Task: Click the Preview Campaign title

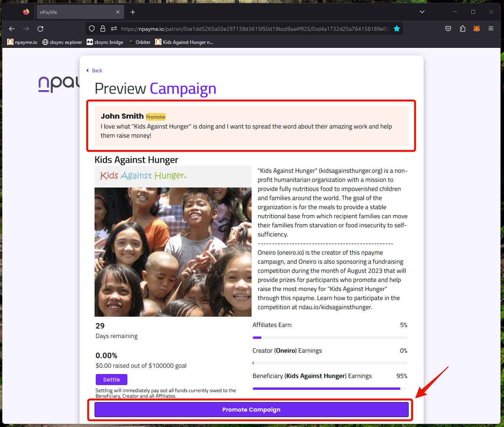Action: 155,89
